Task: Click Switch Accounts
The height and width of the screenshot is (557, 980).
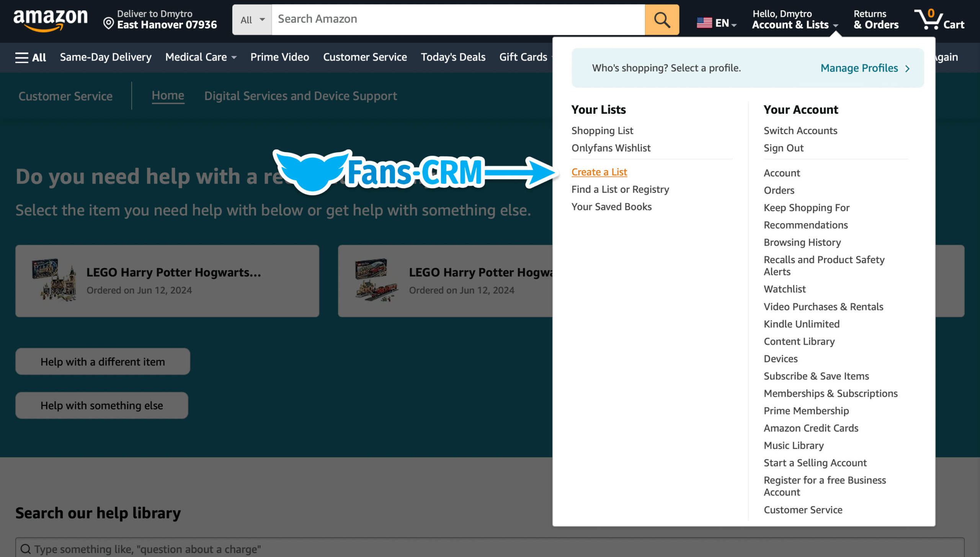Action: [800, 131]
